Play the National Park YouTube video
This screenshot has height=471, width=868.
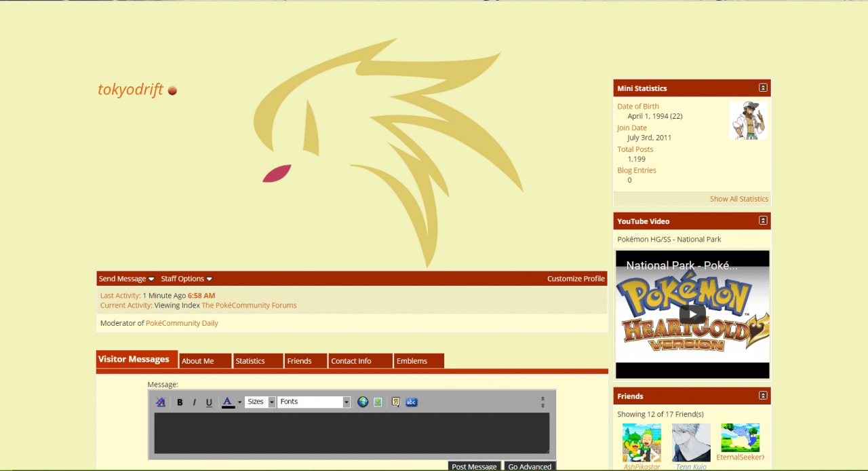tap(692, 314)
